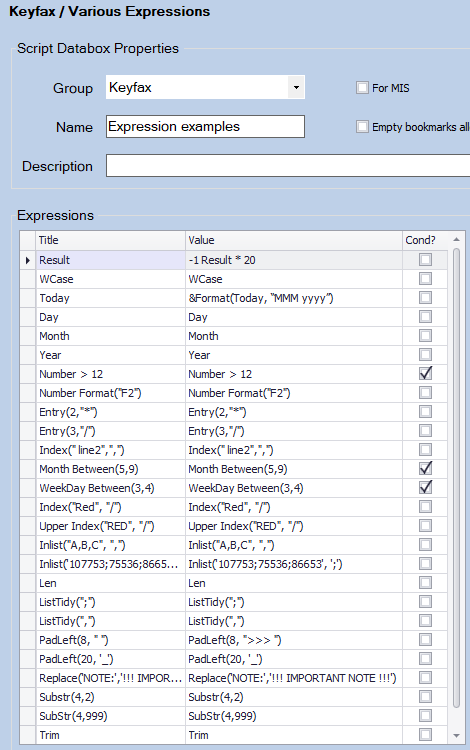Enable the For MIS checkbox
Image resolution: width=470 pixels, height=750 pixels.
pos(362,88)
